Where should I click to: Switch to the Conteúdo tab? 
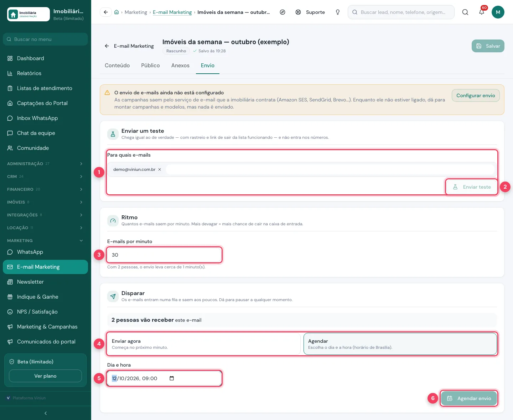pos(117,65)
